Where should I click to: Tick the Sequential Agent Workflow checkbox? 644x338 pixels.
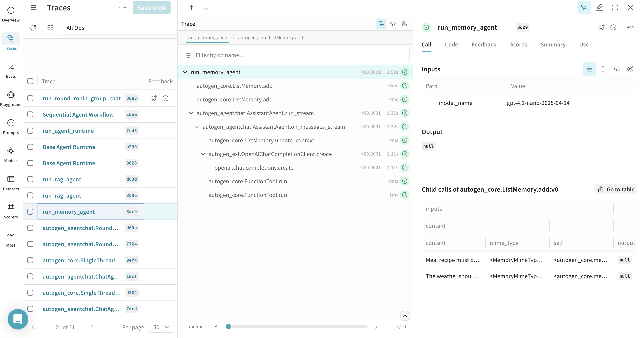30,114
